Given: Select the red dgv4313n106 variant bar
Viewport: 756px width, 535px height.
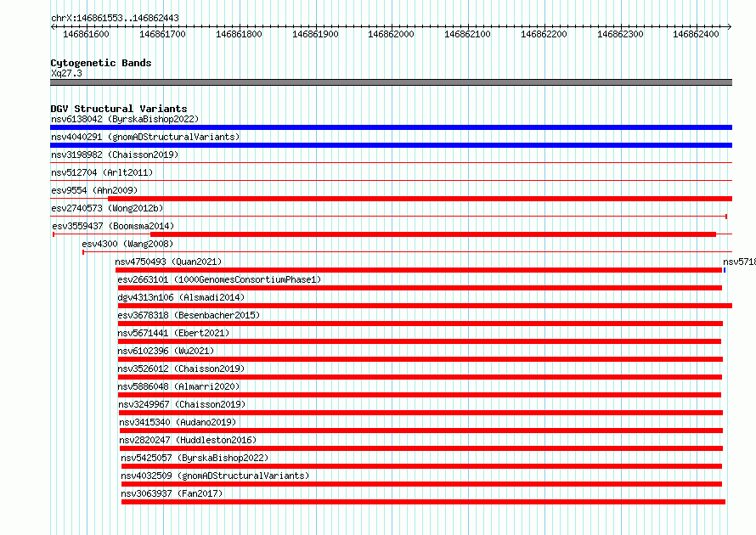Looking at the screenshot, I should click(425, 306).
